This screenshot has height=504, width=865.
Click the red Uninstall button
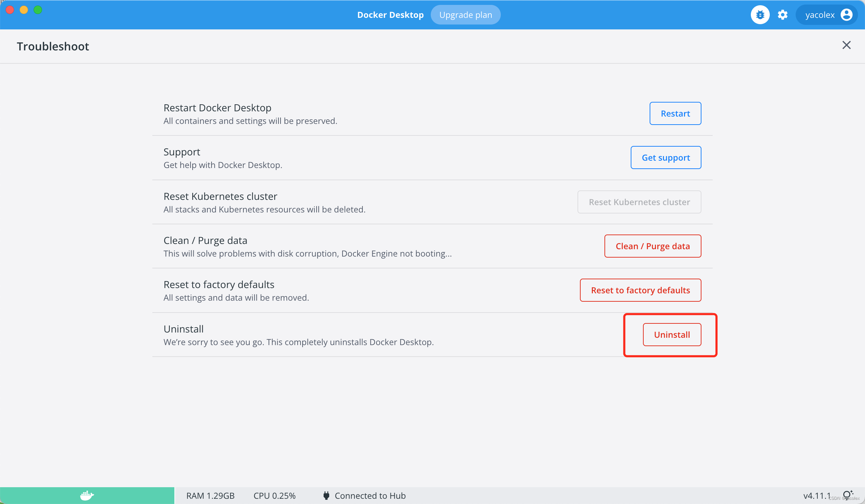point(672,335)
